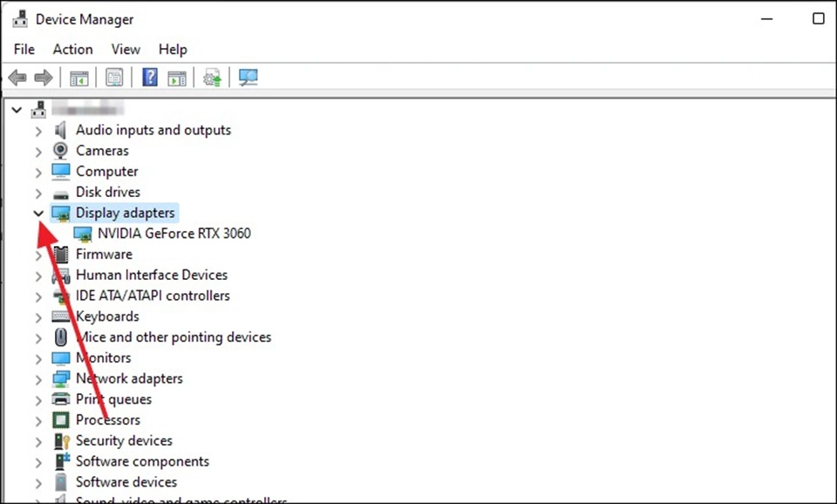The height and width of the screenshot is (504, 837).
Task: Open the View menu
Action: click(125, 49)
